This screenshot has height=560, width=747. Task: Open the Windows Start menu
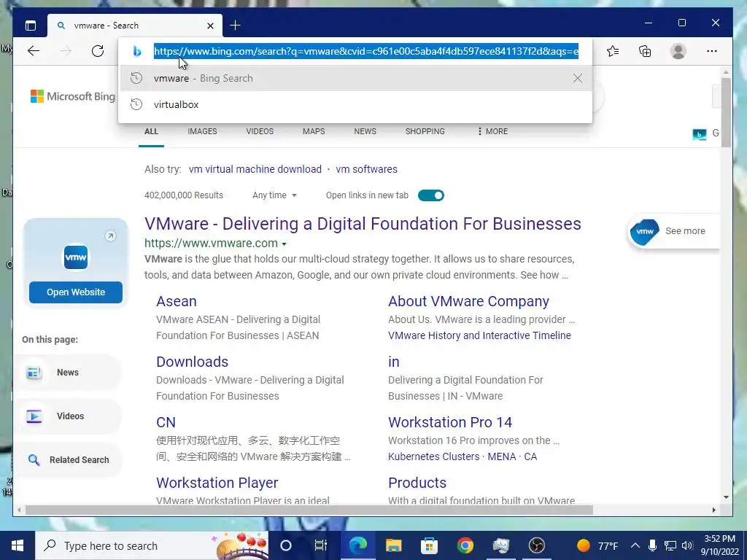pyautogui.click(x=18, y=545)
